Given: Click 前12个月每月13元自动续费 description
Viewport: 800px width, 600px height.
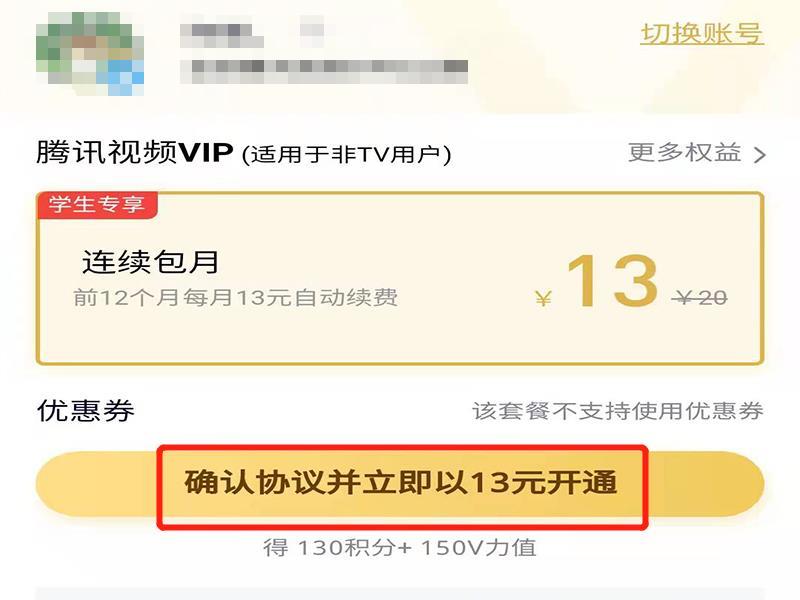Looking at the screenshot, I should click(x=235, y=297).
